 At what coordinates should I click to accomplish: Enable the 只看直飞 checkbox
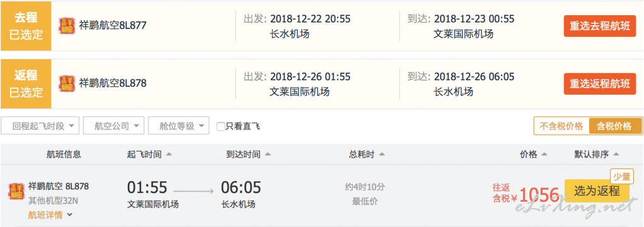[x=220, y=126]
